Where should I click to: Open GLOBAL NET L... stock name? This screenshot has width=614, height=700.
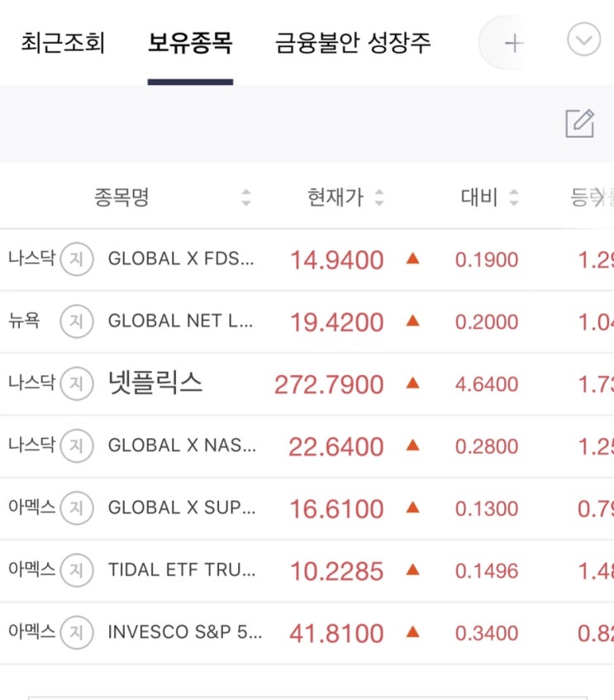tap(181, 321)
